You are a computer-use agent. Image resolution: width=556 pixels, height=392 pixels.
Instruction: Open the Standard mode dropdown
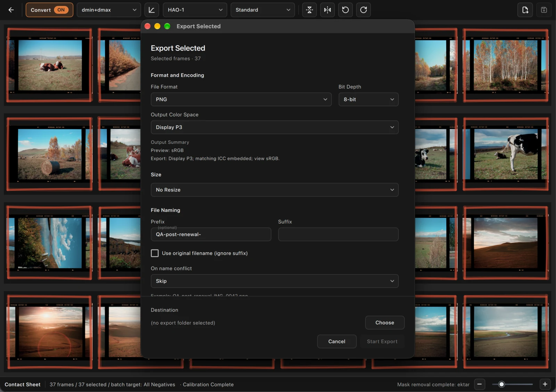pyautogui.click(x=263, y=10)
